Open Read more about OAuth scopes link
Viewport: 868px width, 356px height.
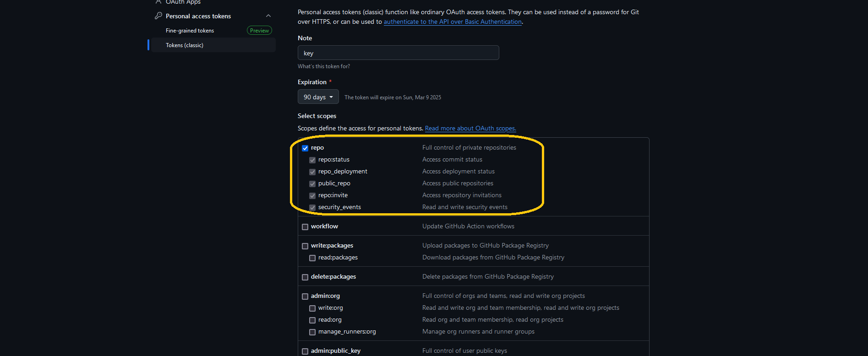pyautogui.click(x=470, y=129)
